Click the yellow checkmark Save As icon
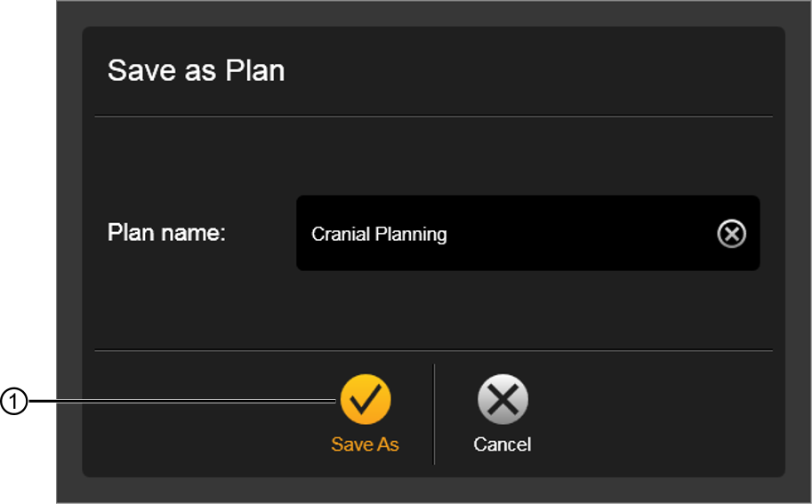The width and height of the screenshot is (812, 504). [x=366, y=399]
